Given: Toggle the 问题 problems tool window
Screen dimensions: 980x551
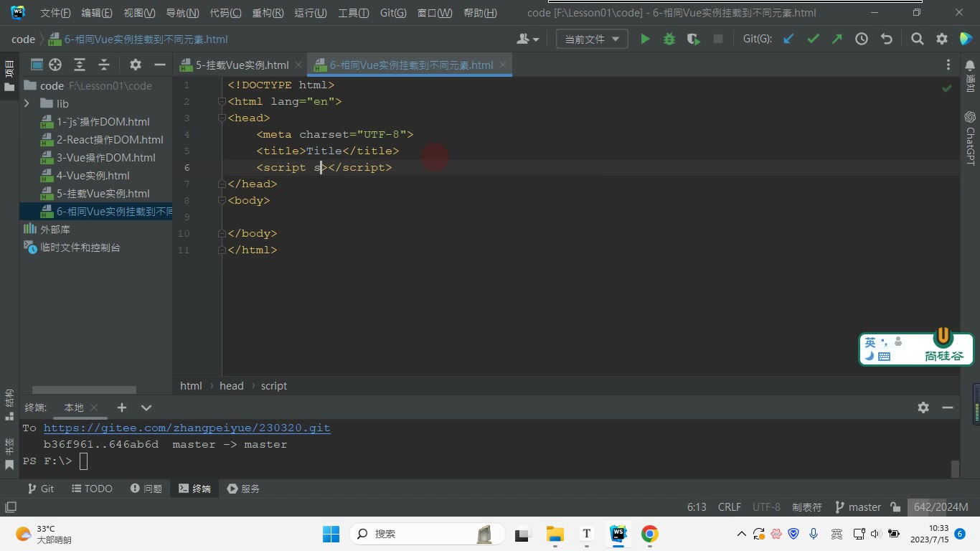Looking at the screenshot, I should click(146, 489).
